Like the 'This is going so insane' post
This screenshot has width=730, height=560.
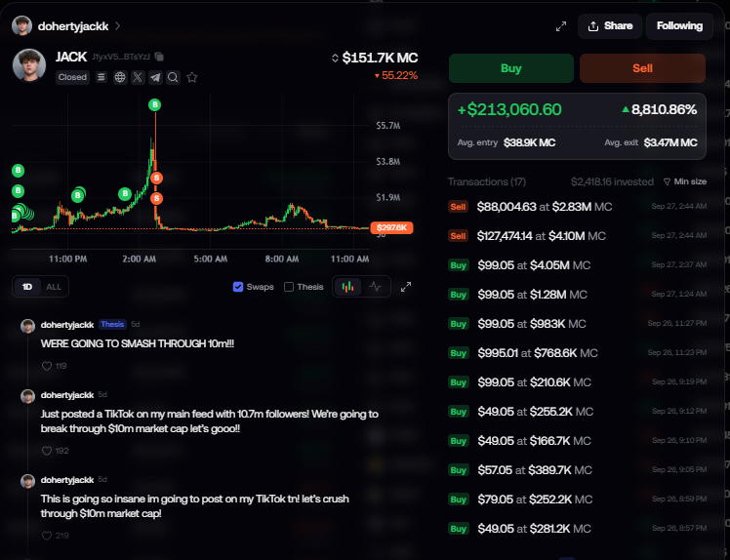pyautogui.click(x=47, y=536)
